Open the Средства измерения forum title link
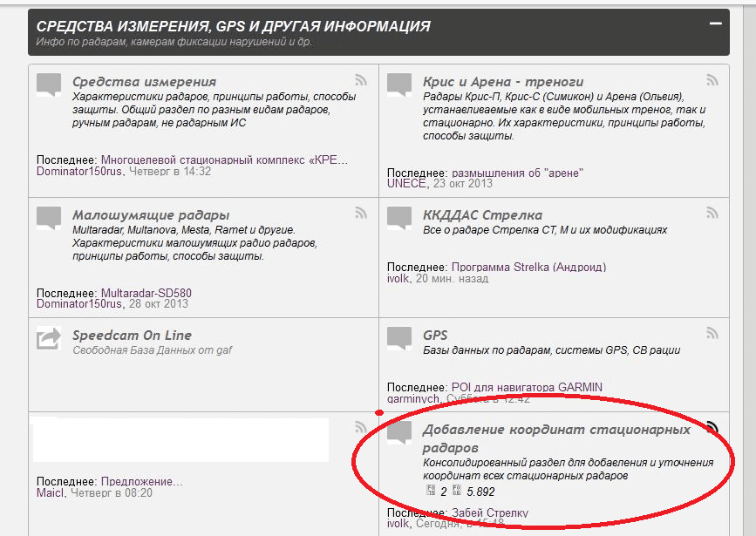 click(x=144, y=82)
